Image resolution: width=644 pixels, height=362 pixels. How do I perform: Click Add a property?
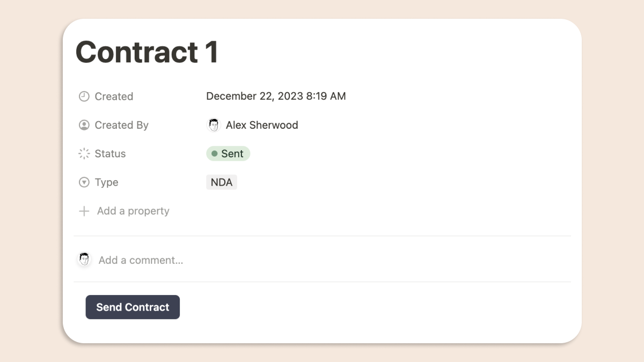[x=133, y=211]
